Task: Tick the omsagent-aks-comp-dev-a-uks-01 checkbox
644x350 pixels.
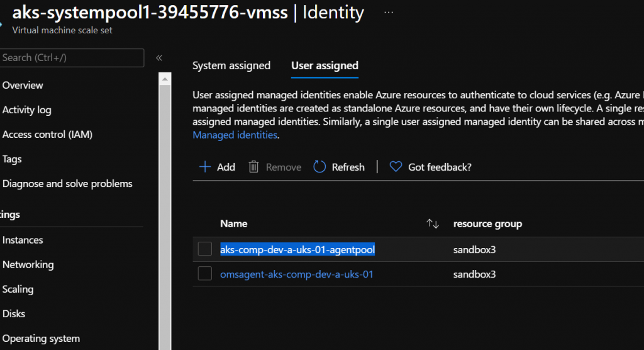Action: 205,274
